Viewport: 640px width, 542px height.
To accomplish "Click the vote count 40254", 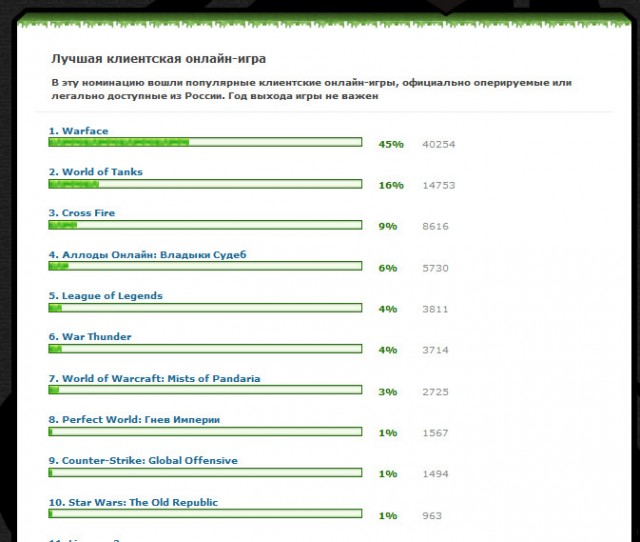I will [x=439, y=144].
